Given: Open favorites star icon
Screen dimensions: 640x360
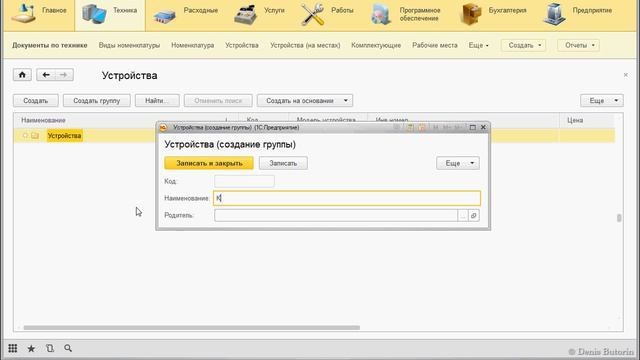Looking at the screenshot, I should pos(31,349).
